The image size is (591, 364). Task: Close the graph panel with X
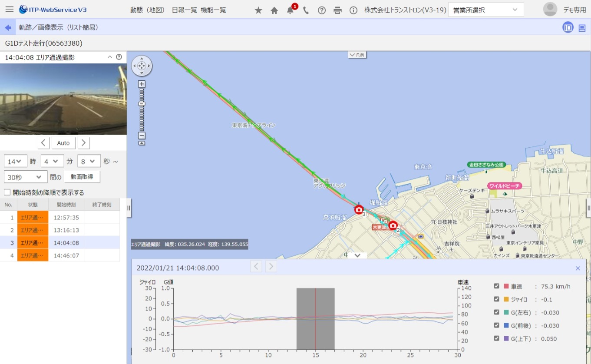[578, 268]
